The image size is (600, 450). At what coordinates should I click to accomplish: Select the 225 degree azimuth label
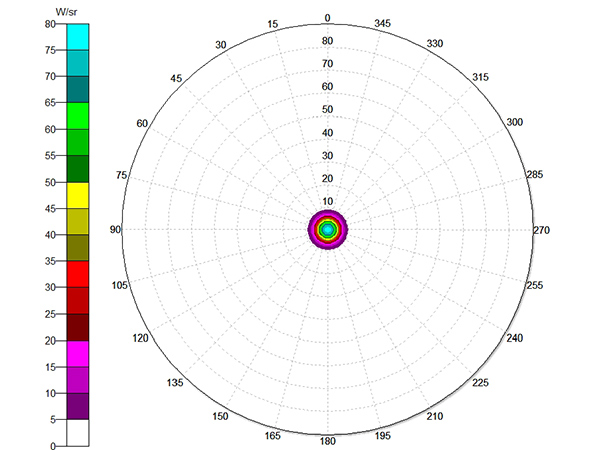[480, 382]
